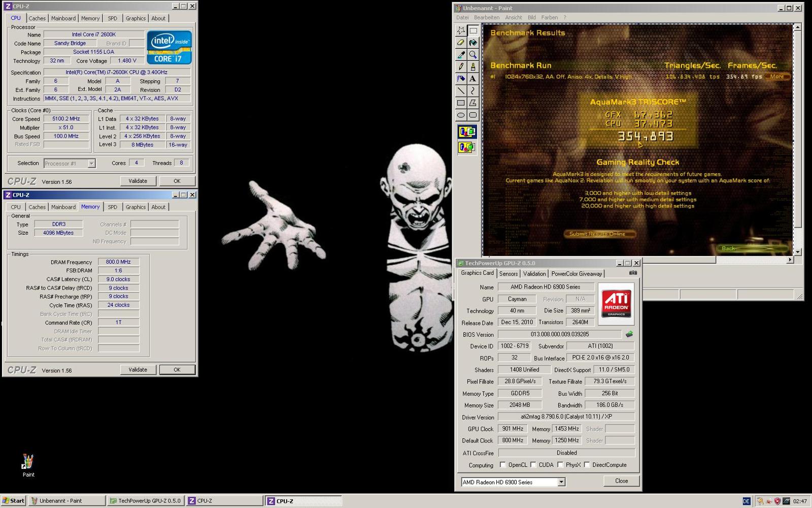Viewport: 812px width, 508px height.
Task: Choose the straight Line tool
Action: 461,91
